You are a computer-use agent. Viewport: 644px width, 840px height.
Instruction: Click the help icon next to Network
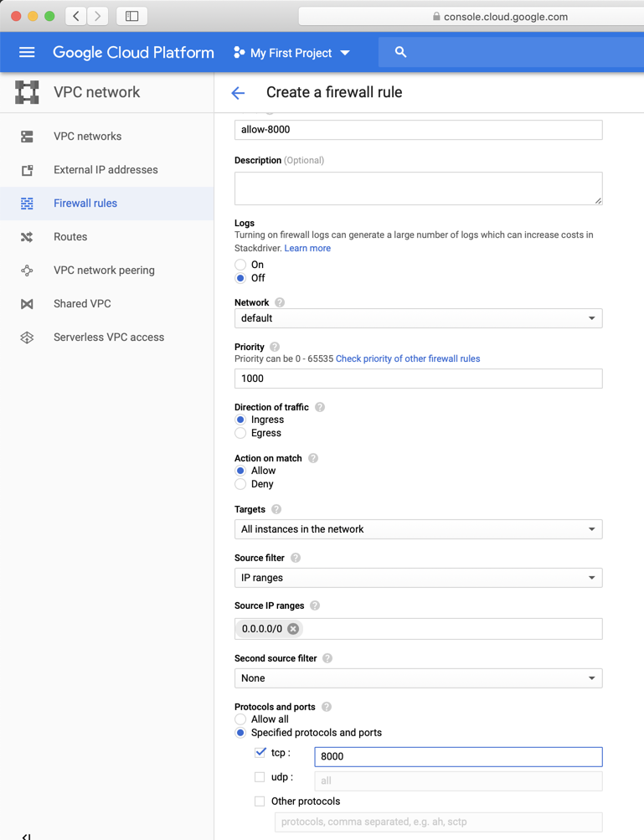coord(280,302)
